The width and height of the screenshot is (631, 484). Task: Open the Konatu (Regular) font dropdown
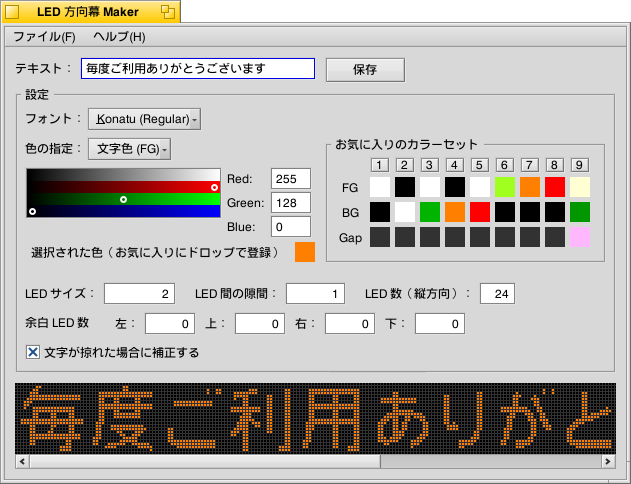[x=144, y=119]
